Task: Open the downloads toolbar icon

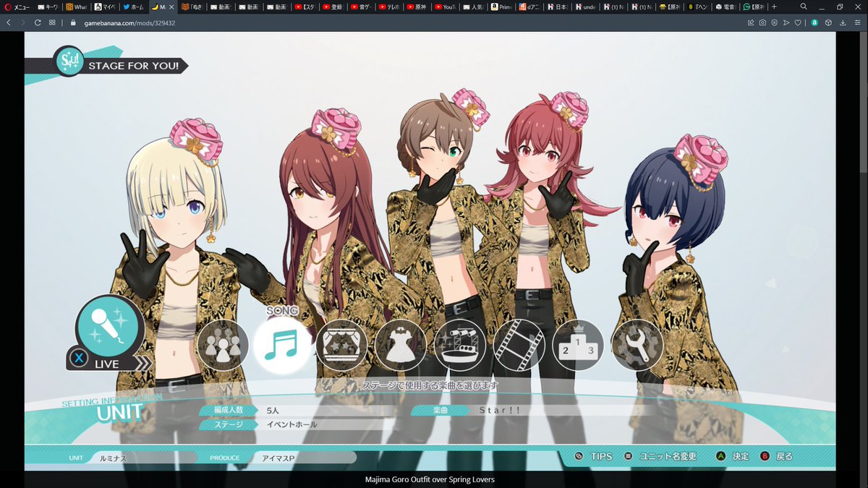Action: click(843, 22)
